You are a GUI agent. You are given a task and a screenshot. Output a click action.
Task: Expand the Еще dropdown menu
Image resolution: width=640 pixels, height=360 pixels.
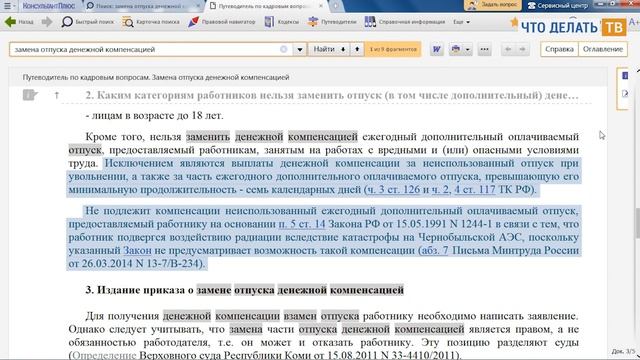(x=461, y=22)
